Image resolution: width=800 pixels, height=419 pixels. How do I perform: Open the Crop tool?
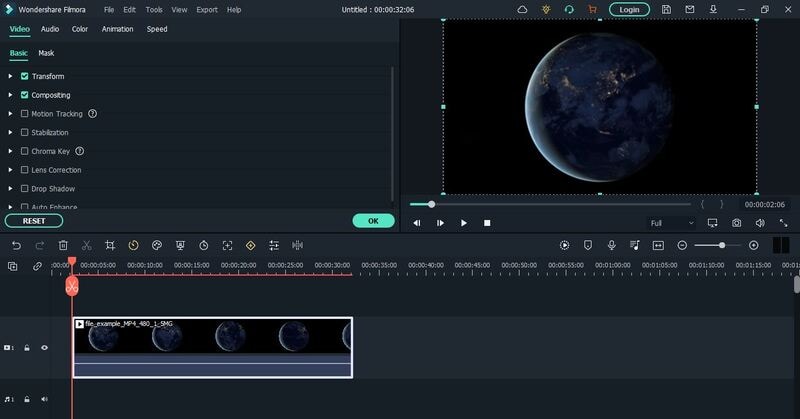click(110, 245)
